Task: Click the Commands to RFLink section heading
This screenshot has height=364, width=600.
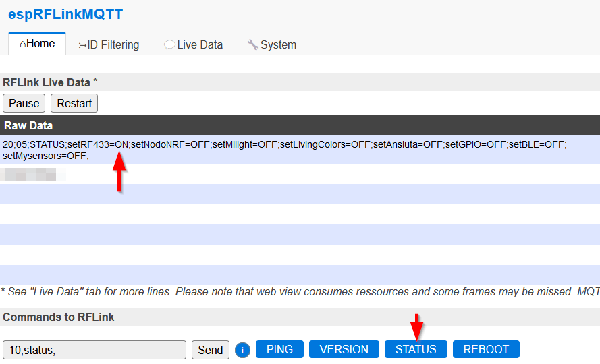Action: tap(58, 317)
